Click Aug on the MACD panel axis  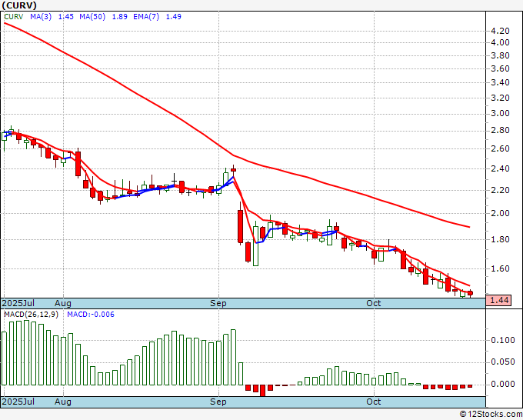coord(63,402)
